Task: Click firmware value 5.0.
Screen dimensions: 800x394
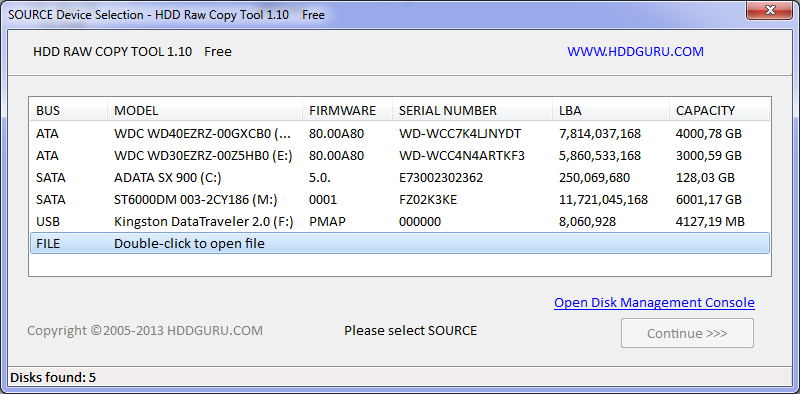Action: (x=319, y=178)
